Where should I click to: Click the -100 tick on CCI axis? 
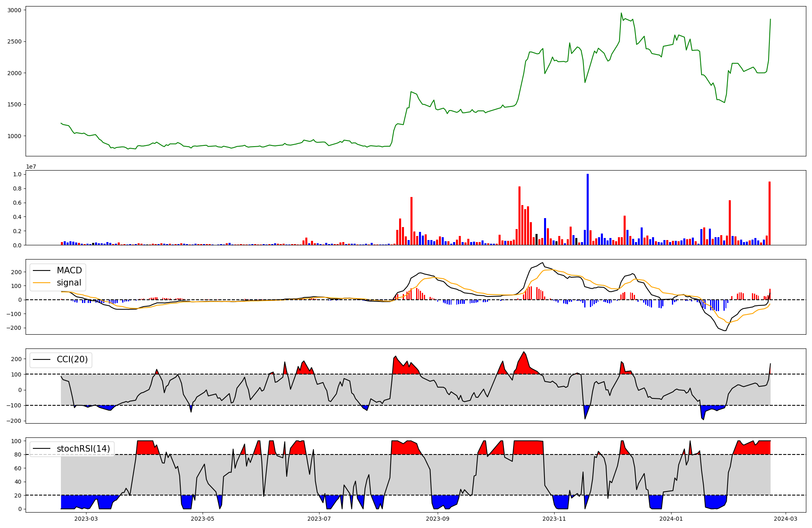(14, 405)
